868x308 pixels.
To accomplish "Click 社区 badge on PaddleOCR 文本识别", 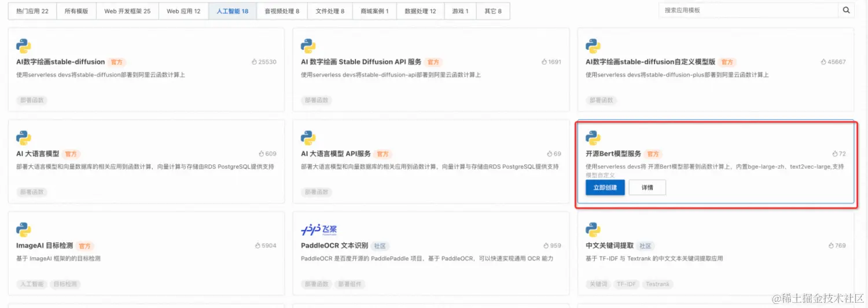I will click(379, 246).
